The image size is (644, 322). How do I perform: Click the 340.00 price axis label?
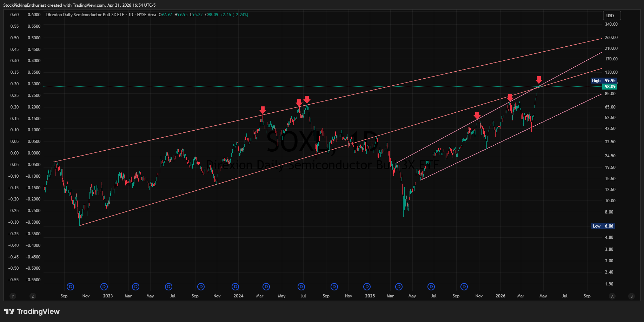(611, 24)
